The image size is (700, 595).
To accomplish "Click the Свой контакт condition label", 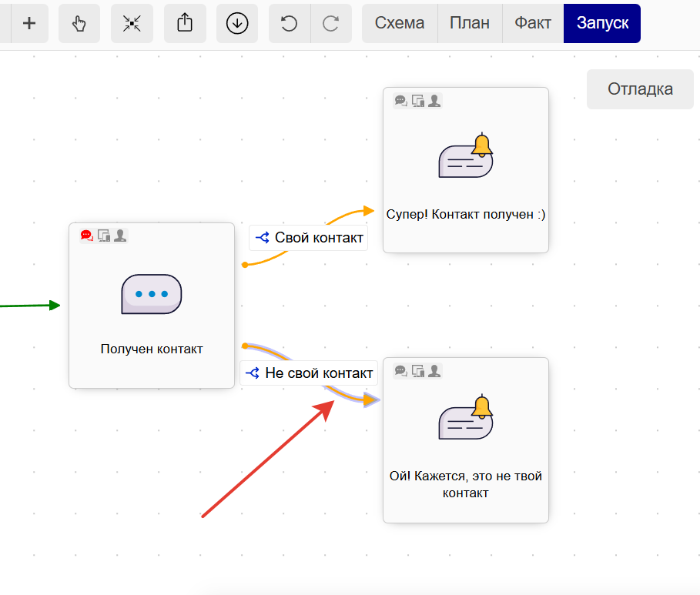I will point(309,238).
